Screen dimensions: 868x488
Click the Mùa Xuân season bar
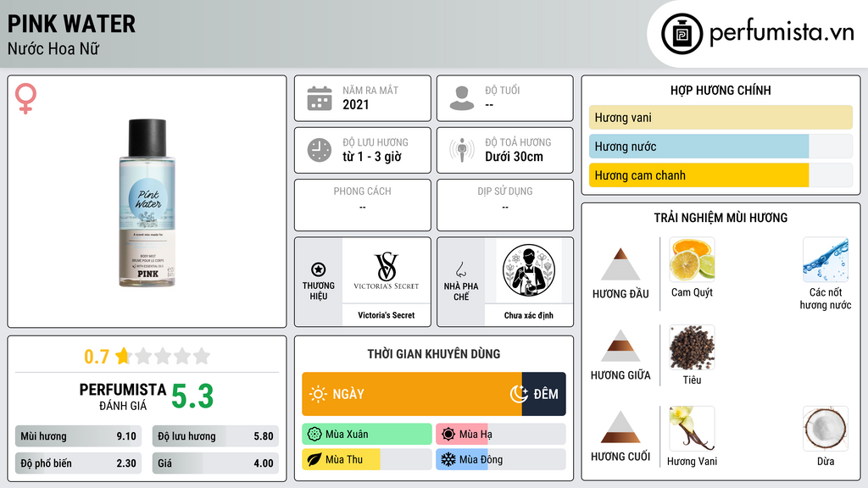367,435
